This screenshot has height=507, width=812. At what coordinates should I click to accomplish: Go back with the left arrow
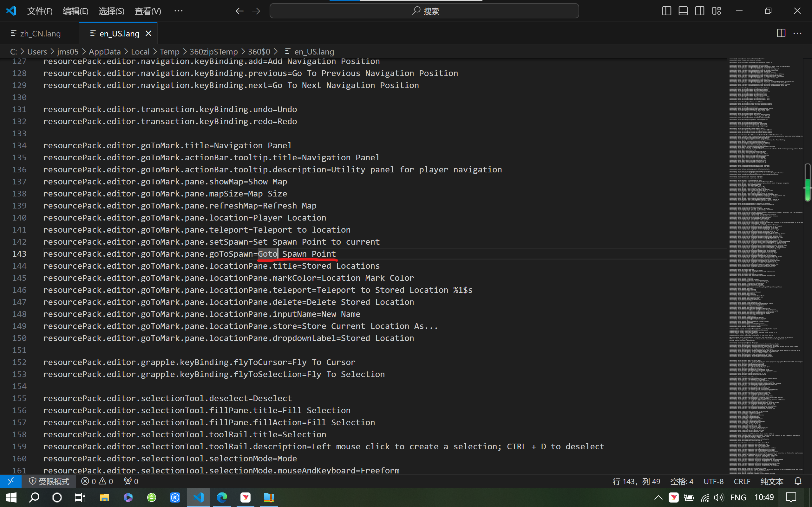coord(239,11)
